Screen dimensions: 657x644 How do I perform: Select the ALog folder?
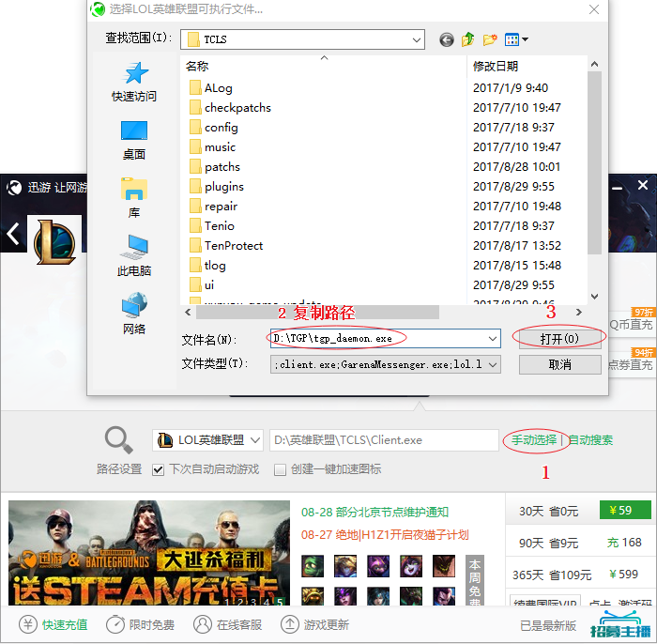pos(211,88)
